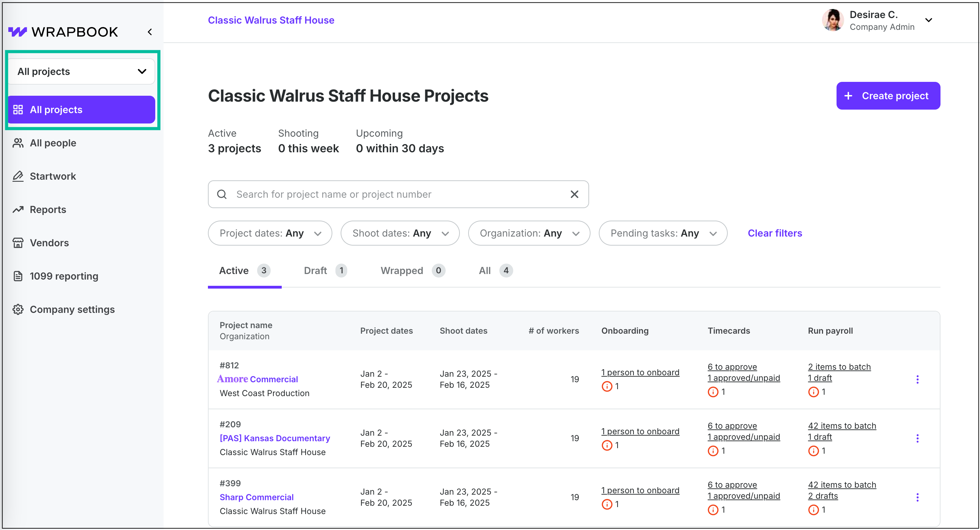This screenshot has height=530, width=980.
Task: Click the Classic Walrus Staff House breadcrumb link
Action: point(271,20)
